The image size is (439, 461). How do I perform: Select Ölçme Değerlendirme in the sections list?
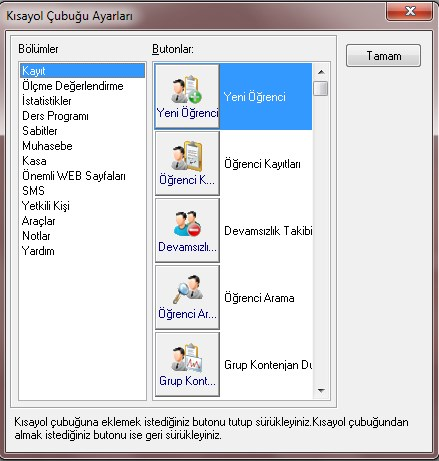pyautogui.click(x=73, y=86)
